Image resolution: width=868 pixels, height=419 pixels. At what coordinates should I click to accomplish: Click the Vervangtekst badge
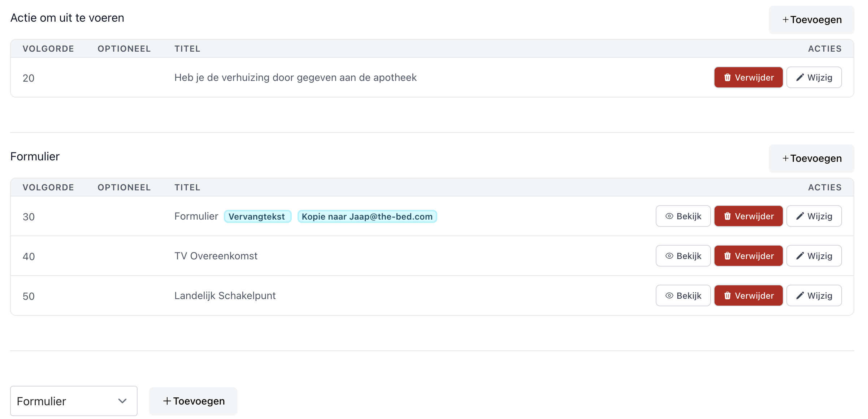(257, 217)
